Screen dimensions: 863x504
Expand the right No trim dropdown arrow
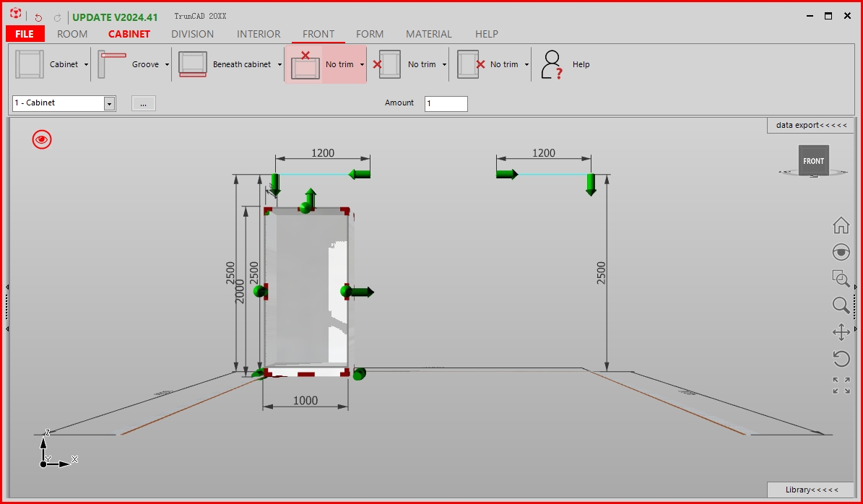click(526, 65)
